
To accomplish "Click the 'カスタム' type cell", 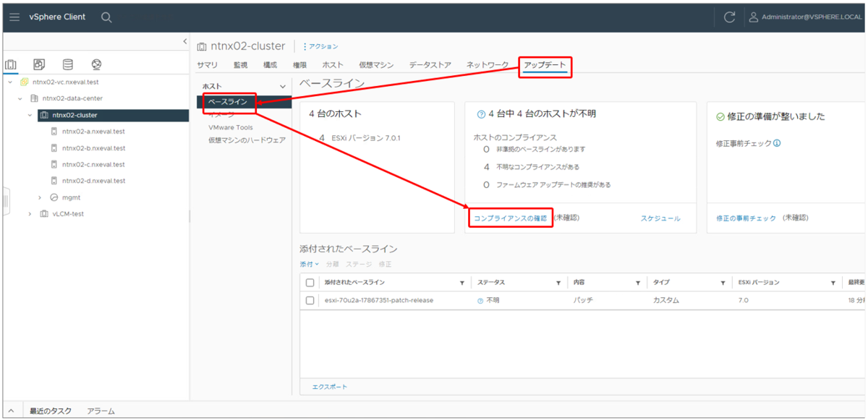I will (x=666, y=300).
